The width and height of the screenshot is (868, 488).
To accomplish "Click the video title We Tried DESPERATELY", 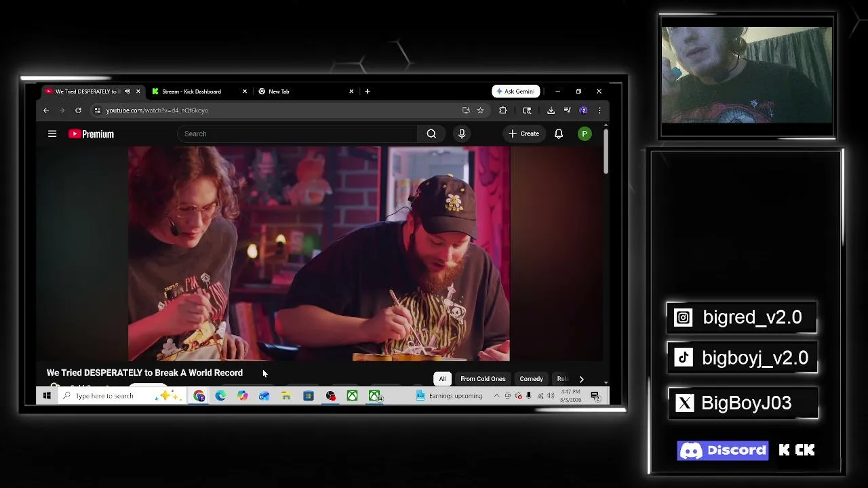I will [x=144, y=373].
